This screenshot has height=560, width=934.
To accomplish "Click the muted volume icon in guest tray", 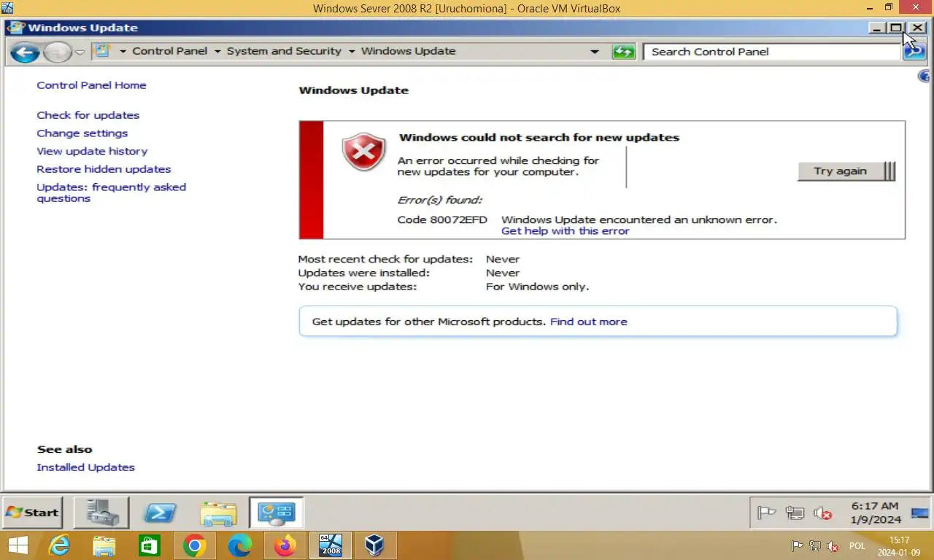I will (823, 513).
